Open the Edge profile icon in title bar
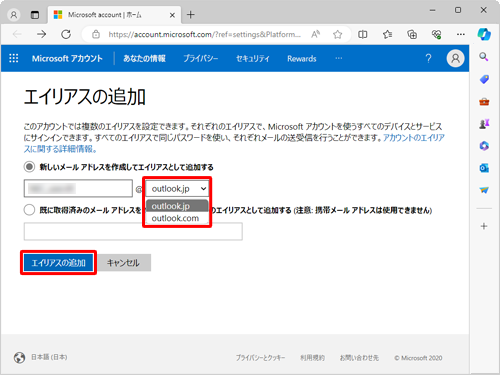 (14, 15)
